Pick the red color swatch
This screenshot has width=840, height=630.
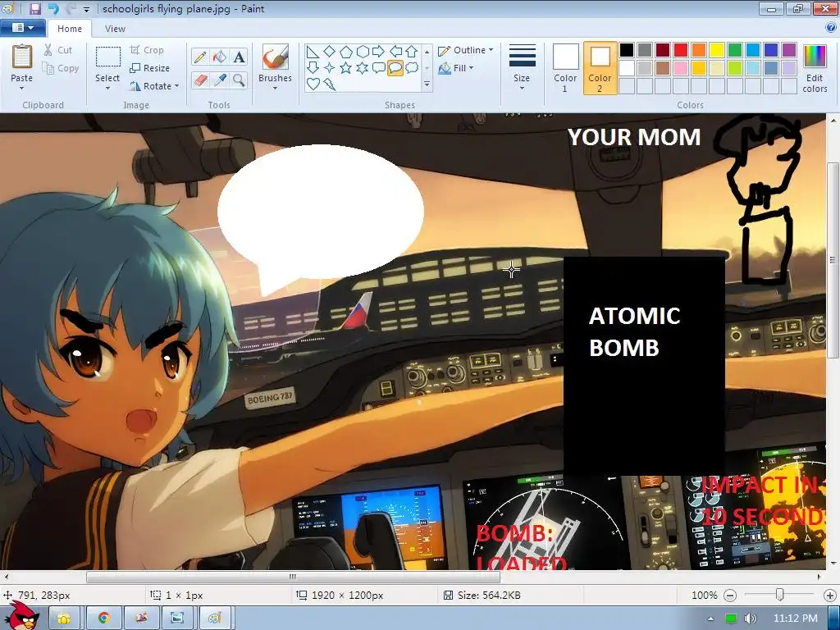681,50
